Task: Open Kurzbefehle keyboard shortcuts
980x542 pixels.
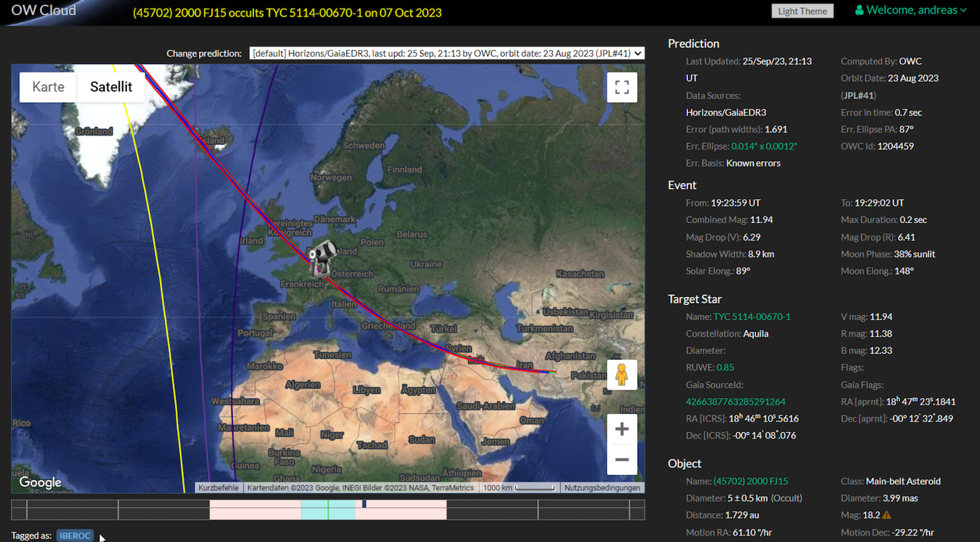Action: pyautogui.click(x=218, y=488)
